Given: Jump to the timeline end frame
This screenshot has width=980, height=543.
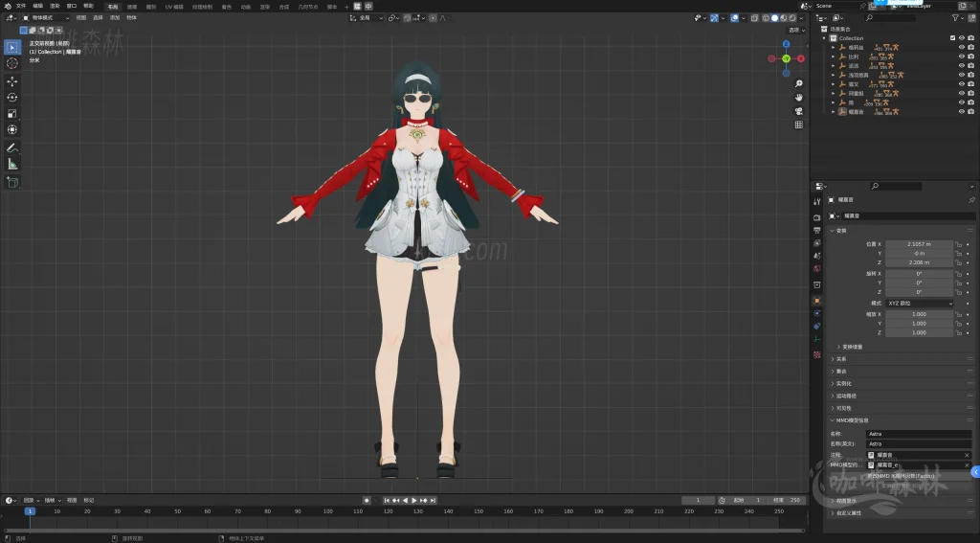Looking at the screenshot, I should (434, 500).
